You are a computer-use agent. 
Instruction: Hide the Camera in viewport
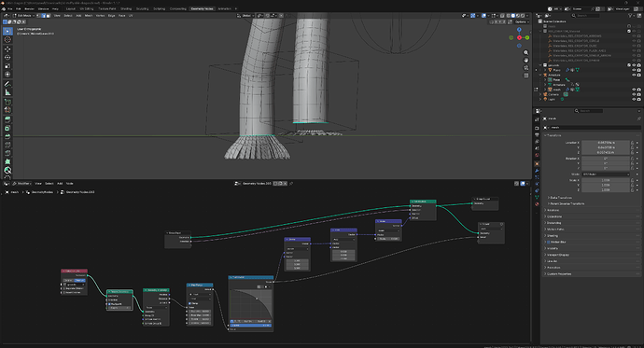(x=634, y=94)
